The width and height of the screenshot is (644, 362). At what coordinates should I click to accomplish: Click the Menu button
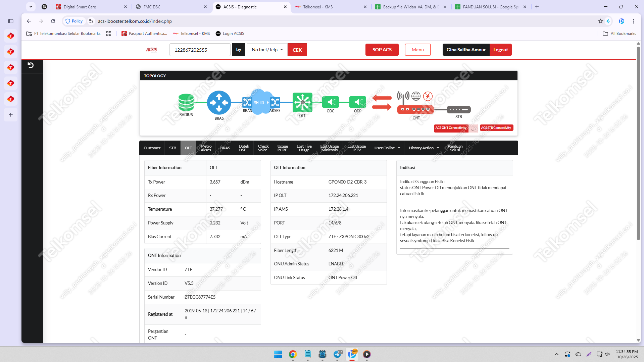418,50
